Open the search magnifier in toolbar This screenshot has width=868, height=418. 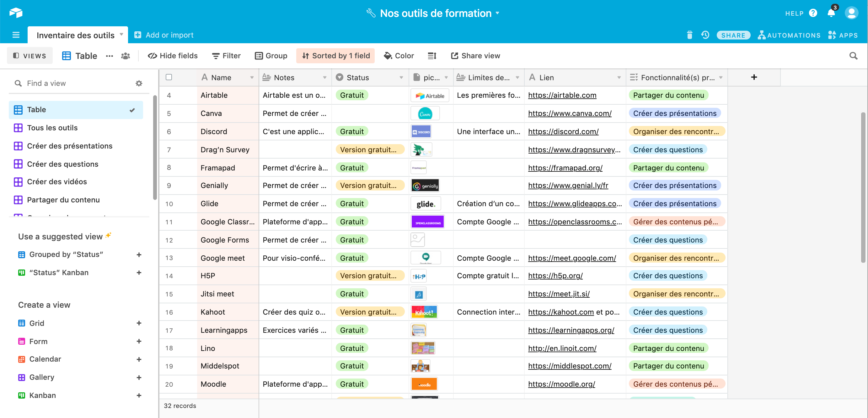853,56
